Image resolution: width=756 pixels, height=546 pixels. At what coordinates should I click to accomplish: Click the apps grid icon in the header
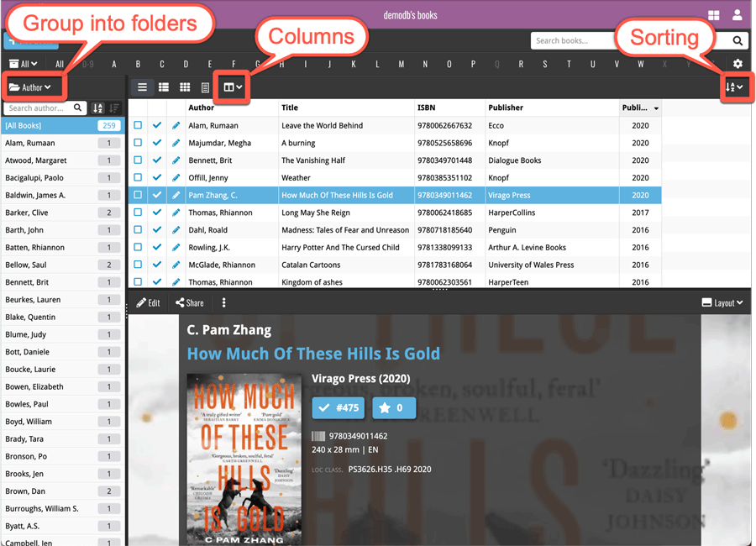(713, 14)
